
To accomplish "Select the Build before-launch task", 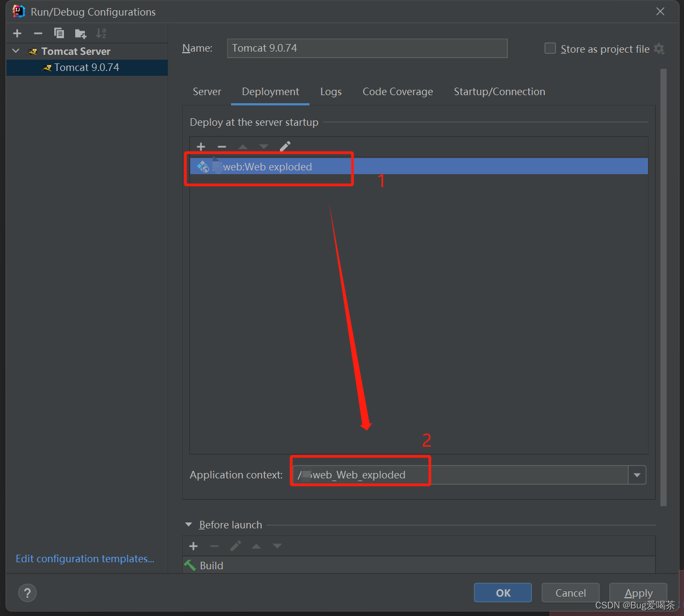I will (419, 565).
